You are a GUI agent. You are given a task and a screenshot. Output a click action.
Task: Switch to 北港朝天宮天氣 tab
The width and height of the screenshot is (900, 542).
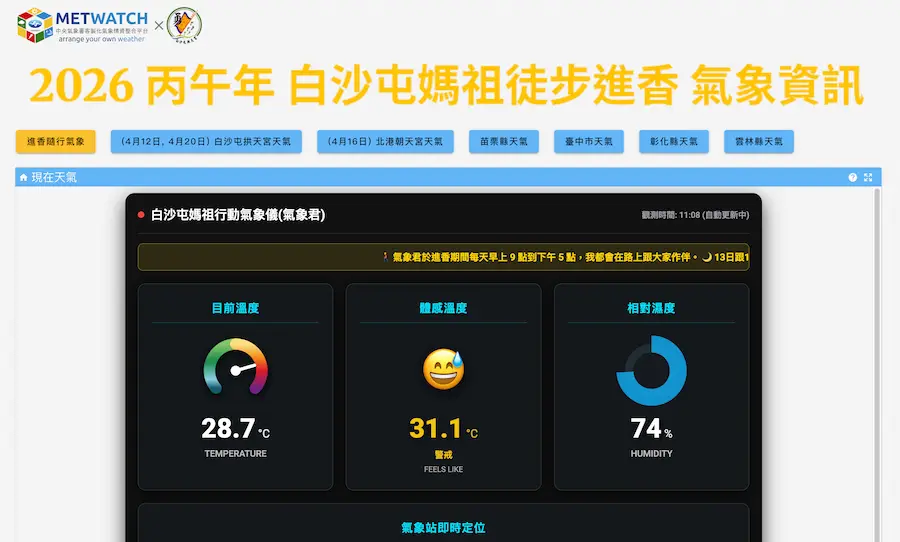pos(386,142)
